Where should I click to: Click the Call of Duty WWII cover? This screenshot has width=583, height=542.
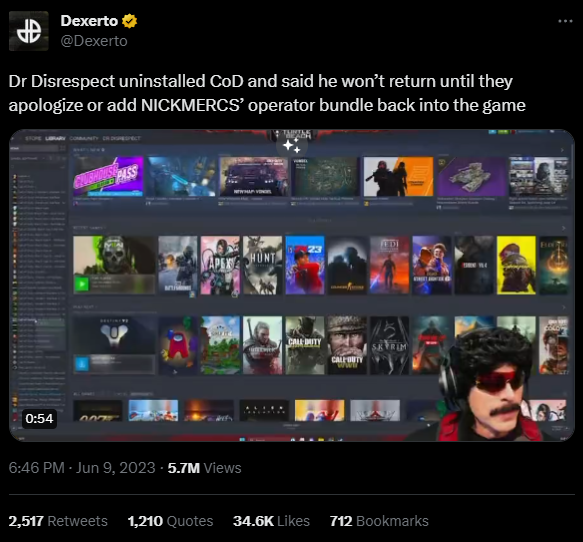(x=347, y=345)
